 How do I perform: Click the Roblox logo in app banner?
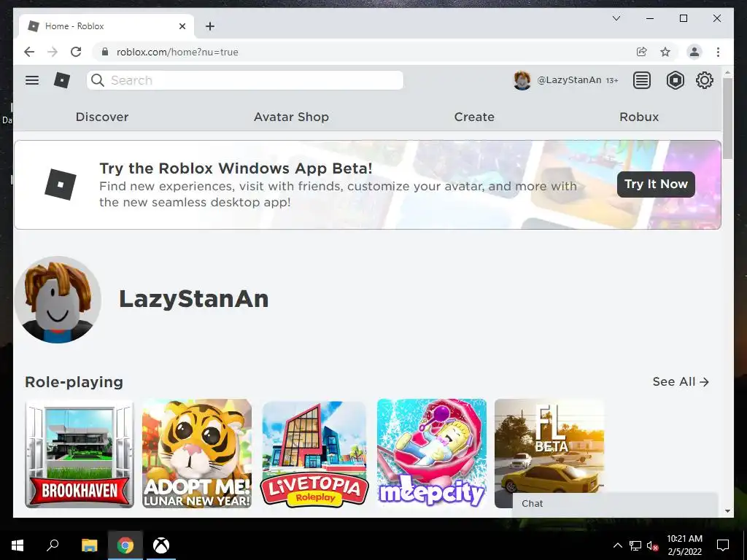click(x=61, y=184)
